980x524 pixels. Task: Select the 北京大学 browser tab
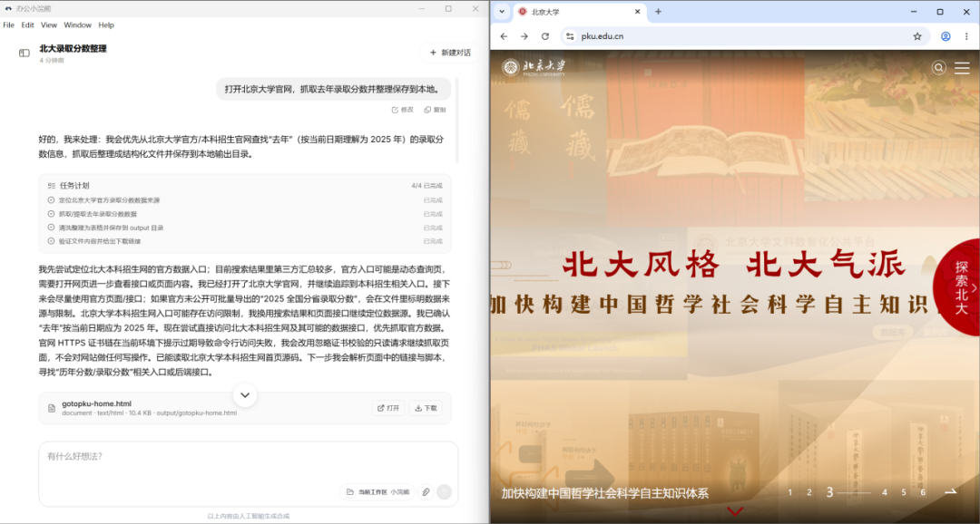click(x=578, y=12)
